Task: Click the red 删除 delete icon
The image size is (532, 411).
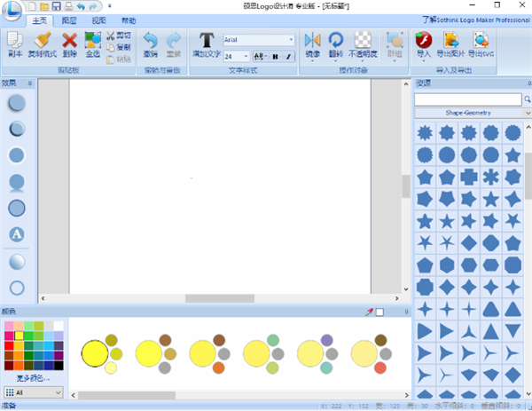Action: coord(70,41)
